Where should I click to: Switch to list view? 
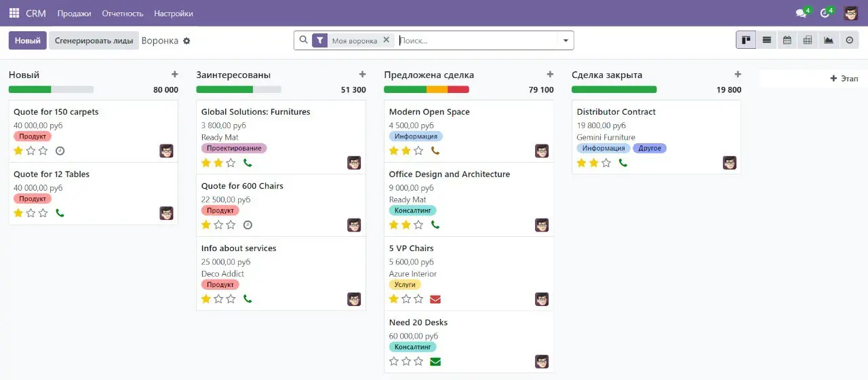click(766, 40)
